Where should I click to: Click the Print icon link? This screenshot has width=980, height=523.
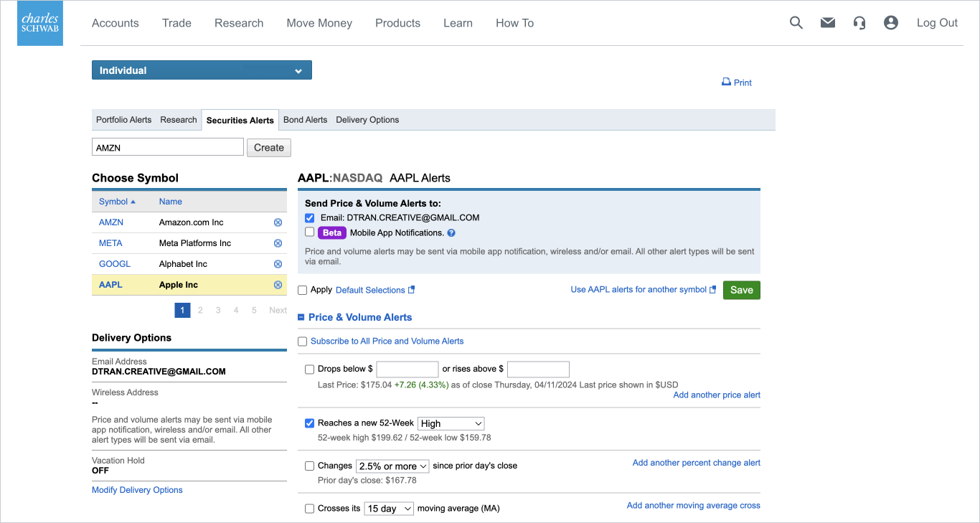[x=737, y=83]
